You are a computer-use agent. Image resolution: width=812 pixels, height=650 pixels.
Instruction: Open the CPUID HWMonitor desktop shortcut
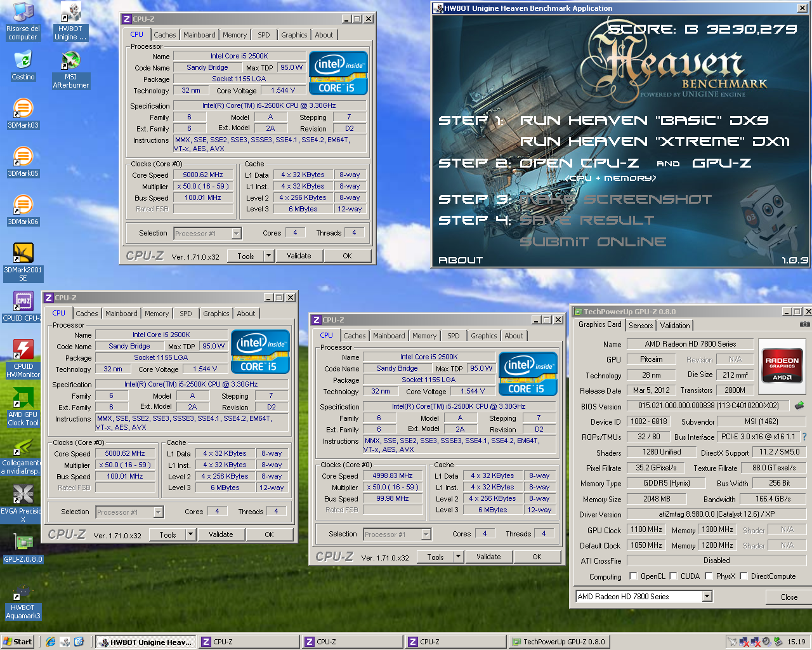(23, 359)
